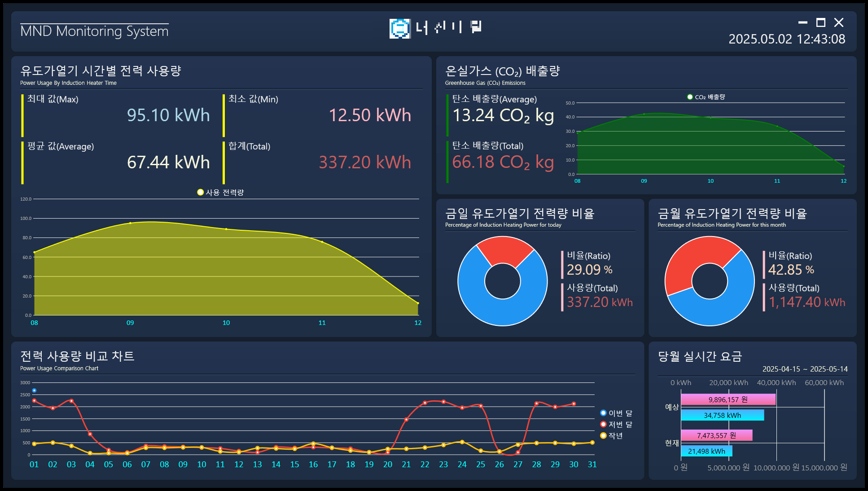
Task: Minimize the monitoring window
Action: tap(803, 22)
